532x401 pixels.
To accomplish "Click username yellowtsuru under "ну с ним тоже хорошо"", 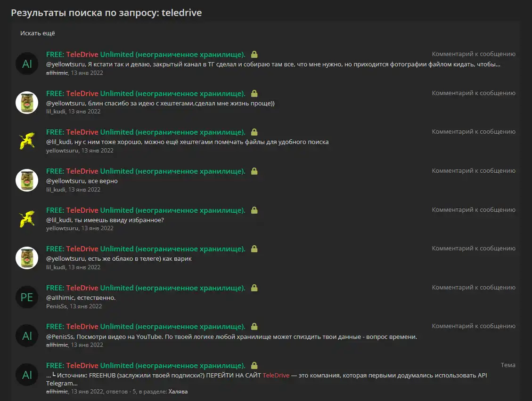I will point(62,150).
